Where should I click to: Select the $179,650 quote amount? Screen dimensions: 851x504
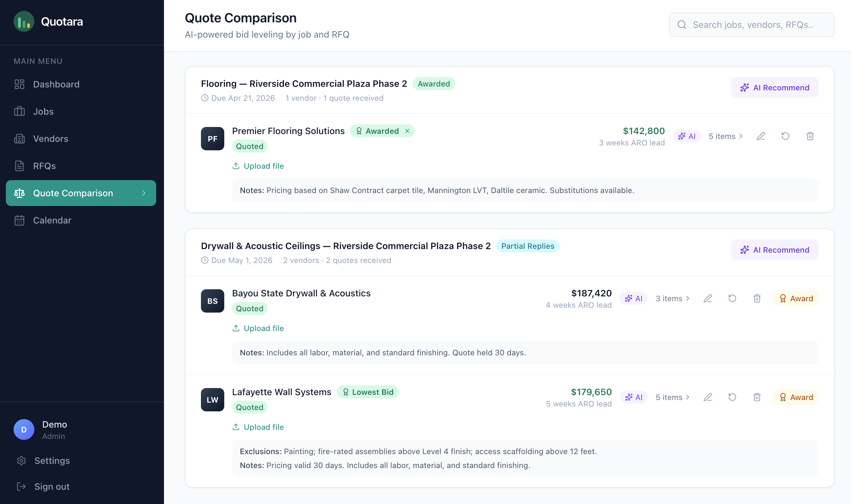coord(591,392)
